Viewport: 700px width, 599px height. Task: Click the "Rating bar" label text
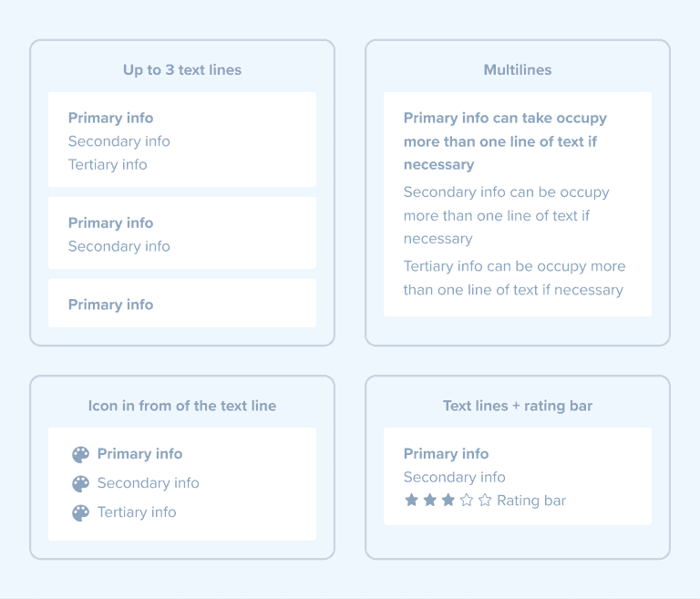tap(531, 500)
